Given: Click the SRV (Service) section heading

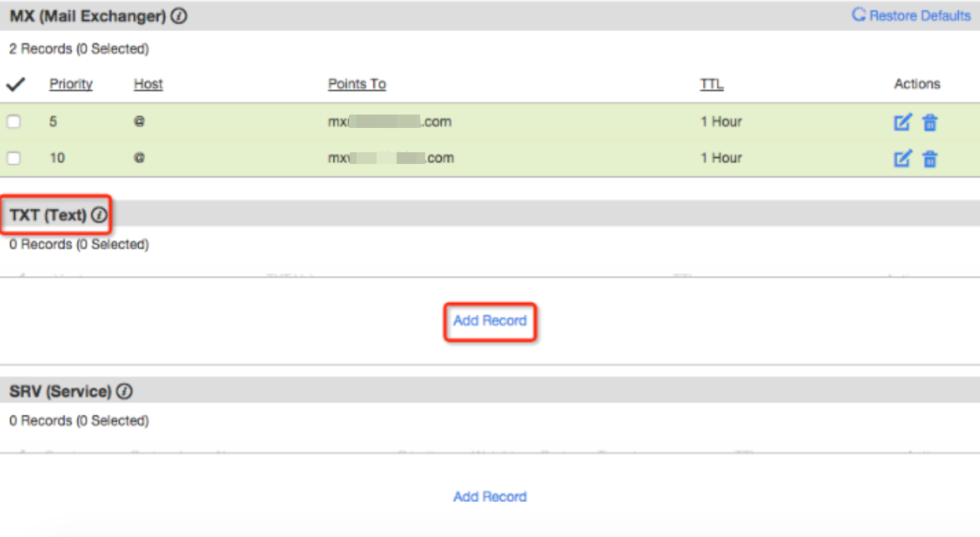Looking at the screenshot, I should point(60,391).
